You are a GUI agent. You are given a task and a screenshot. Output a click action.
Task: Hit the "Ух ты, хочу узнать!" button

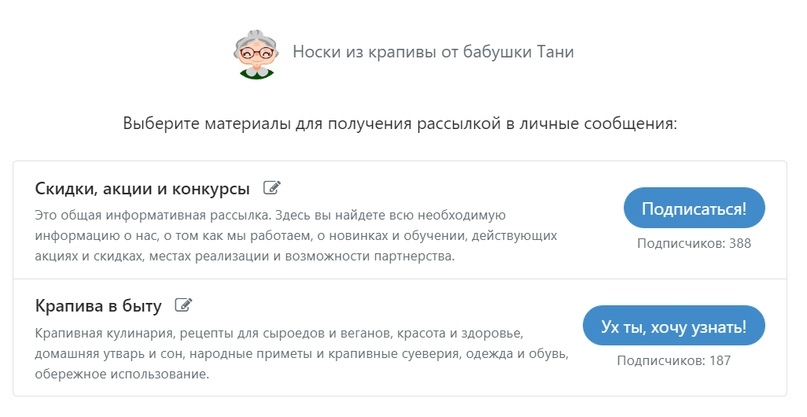pos(674,326)
